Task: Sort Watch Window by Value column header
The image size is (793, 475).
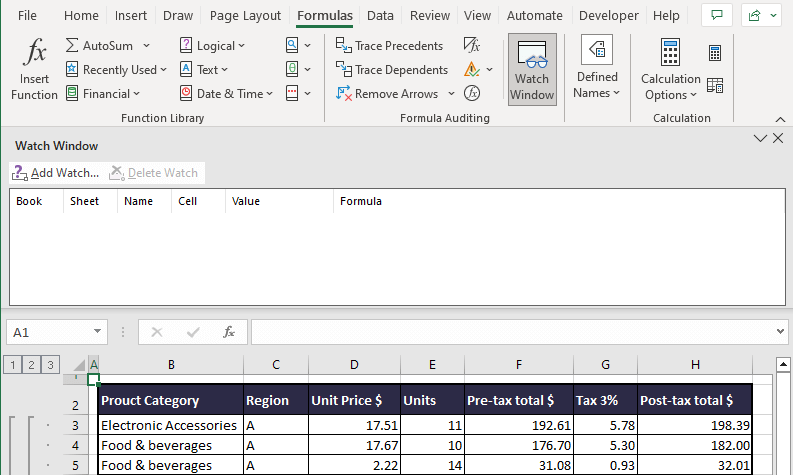Action: (x=279, y=201)
